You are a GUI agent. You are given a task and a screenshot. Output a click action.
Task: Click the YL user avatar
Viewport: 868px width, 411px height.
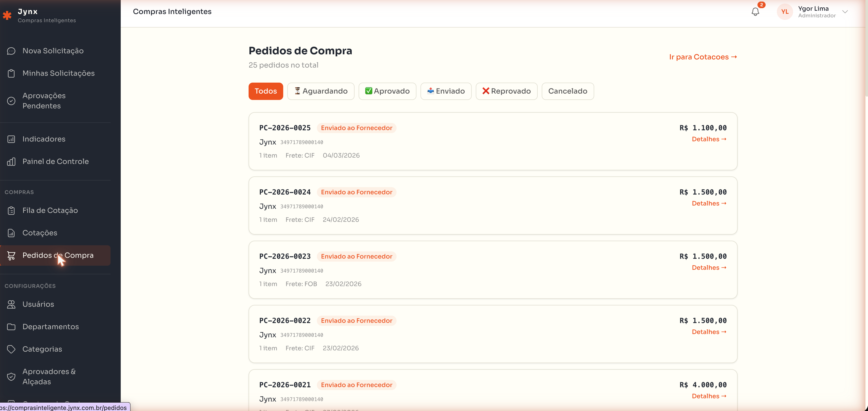pyautogui.click(x=785, y=12)
